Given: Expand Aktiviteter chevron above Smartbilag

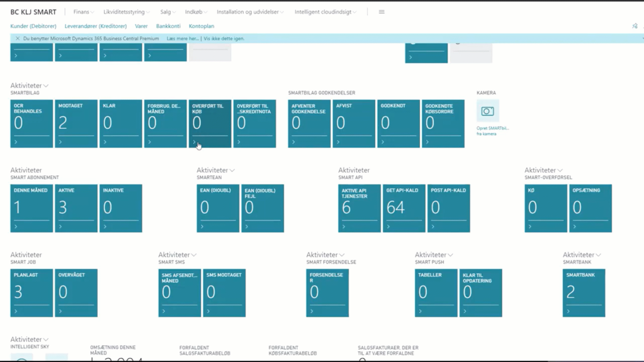Looking at the screenshot, I should (x=46, y=86).
